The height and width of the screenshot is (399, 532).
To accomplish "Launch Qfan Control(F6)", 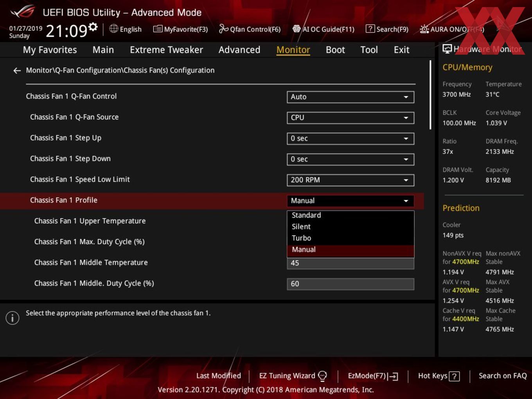I will 250,29.
